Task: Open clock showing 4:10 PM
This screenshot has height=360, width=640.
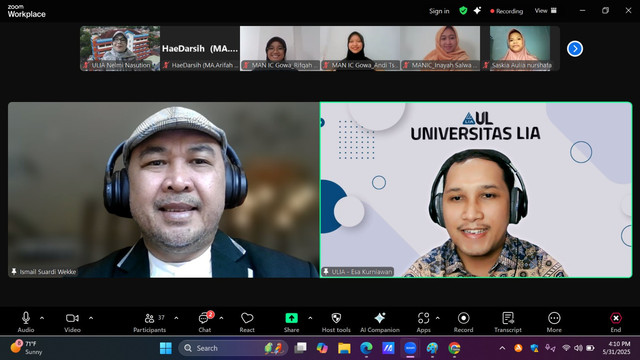Action: point(616,348)
